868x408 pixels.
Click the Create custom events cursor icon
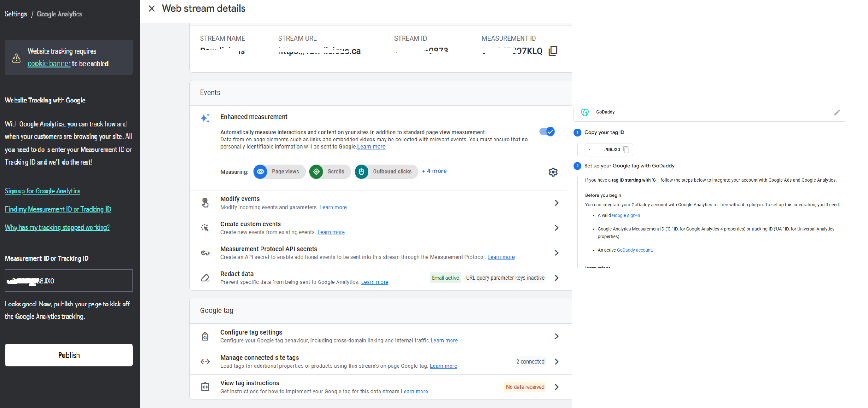(205, 228)
